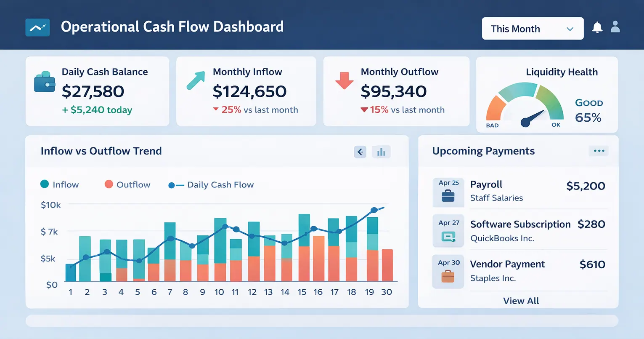Select the Upcoming Payments panel header
The image size is (644, 339).
point(483,151)
